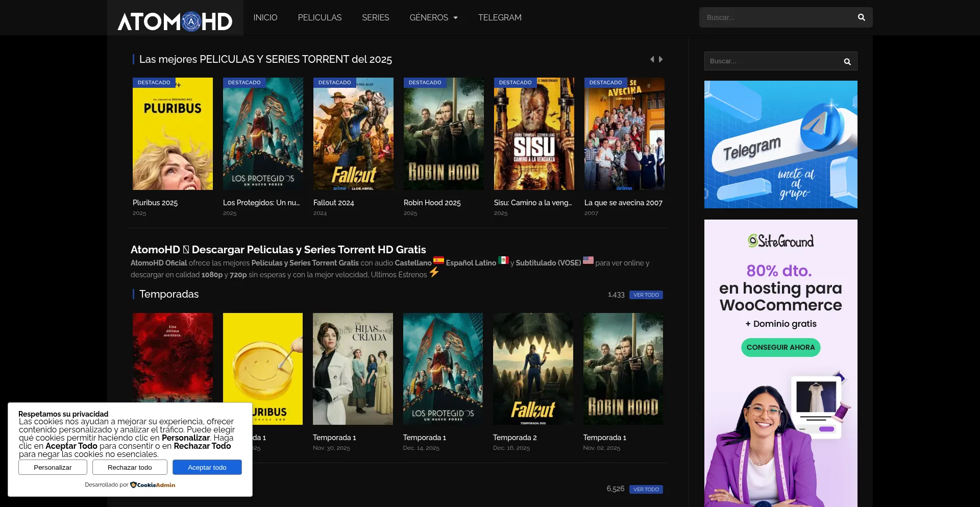Click the header Buscar input field
The image size is (980, 507).
pos(776,17)
